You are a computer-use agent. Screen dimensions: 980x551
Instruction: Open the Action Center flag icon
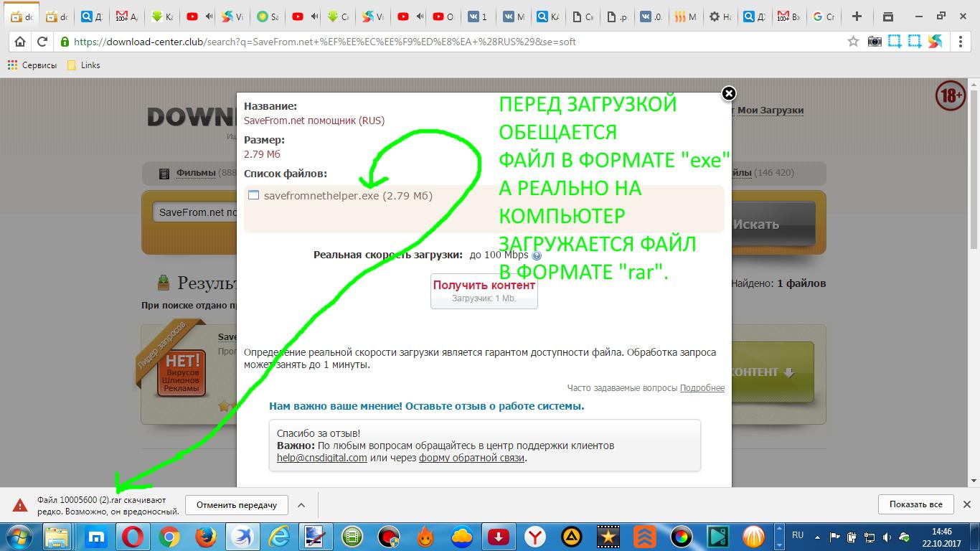[834, 537]
